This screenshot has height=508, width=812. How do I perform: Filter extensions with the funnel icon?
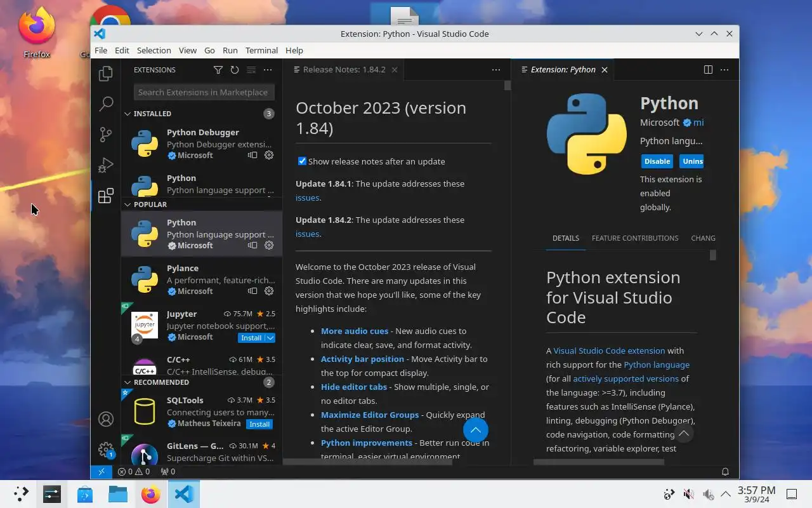tap(218, 70)
